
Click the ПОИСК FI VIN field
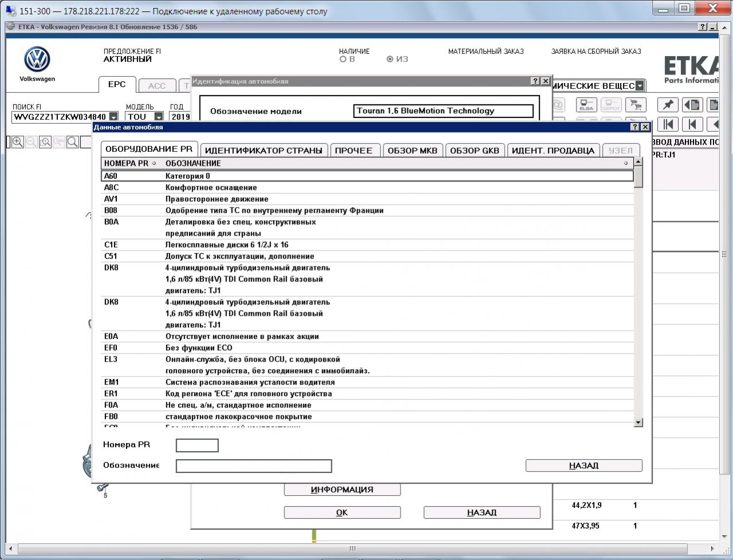tap(60, 117)
